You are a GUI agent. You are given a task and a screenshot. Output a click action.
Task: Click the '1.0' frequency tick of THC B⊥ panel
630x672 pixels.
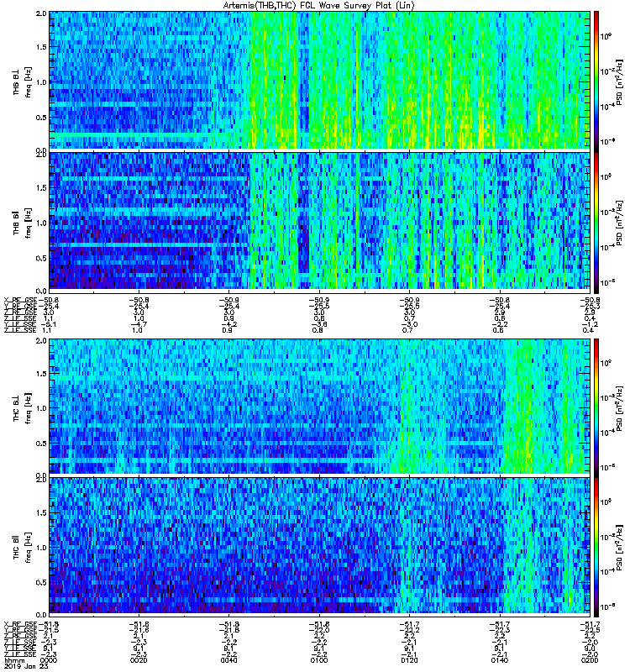click(41, 408)
